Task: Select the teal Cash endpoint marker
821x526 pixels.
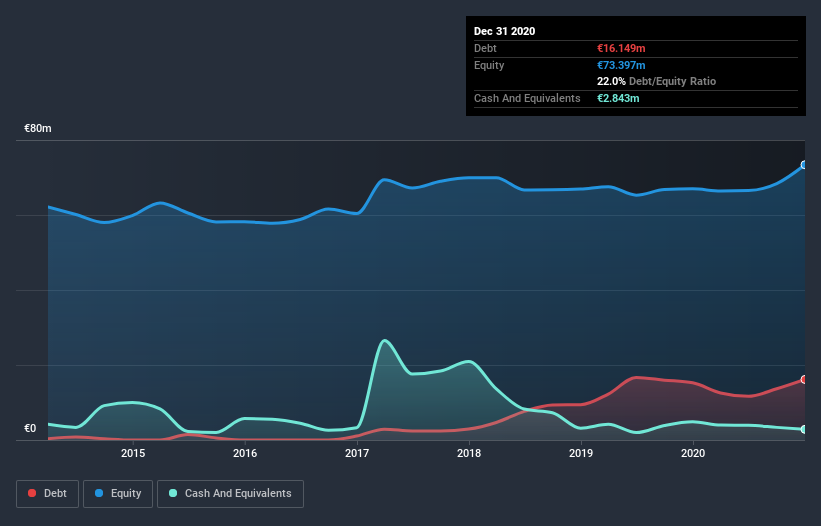Action: click(804, 429)
